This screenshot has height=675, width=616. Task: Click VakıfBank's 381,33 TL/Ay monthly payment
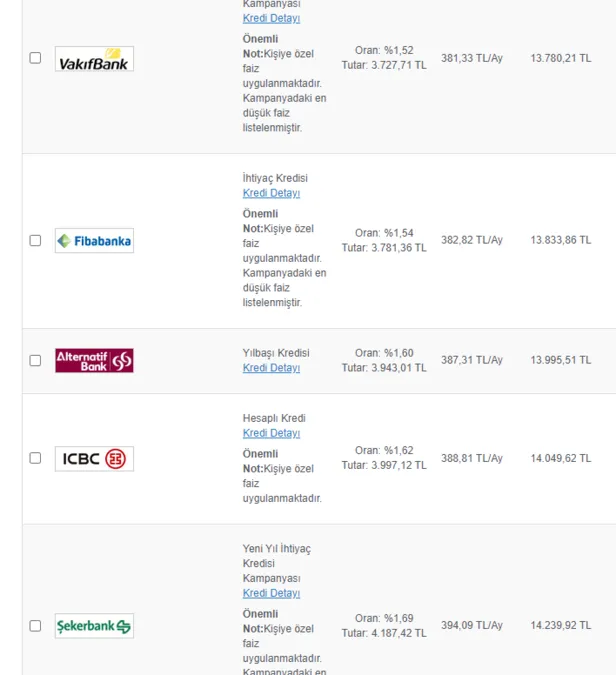point(472,58)
